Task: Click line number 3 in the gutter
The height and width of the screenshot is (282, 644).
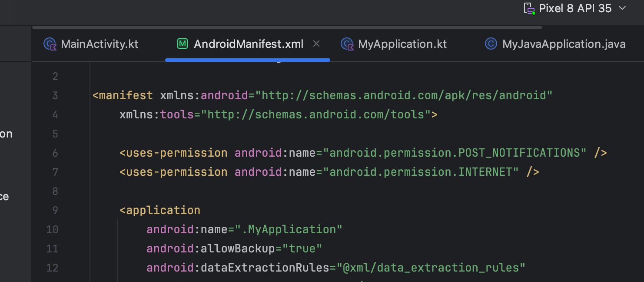Action: (55, 96)
